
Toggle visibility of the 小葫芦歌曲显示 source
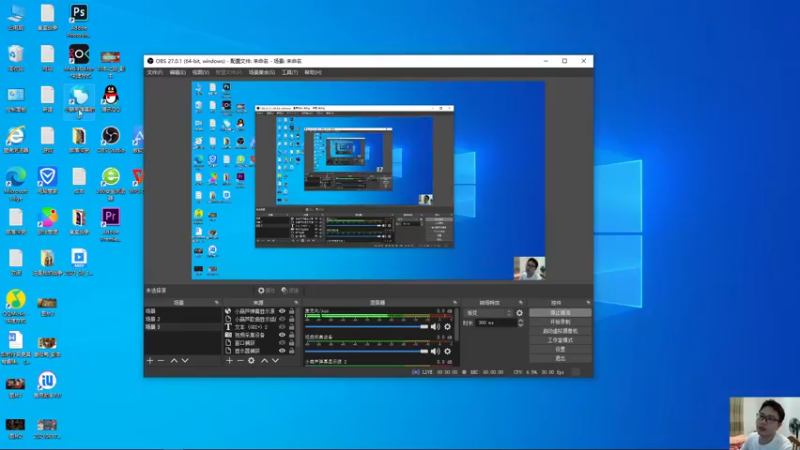tap(282, 319)
